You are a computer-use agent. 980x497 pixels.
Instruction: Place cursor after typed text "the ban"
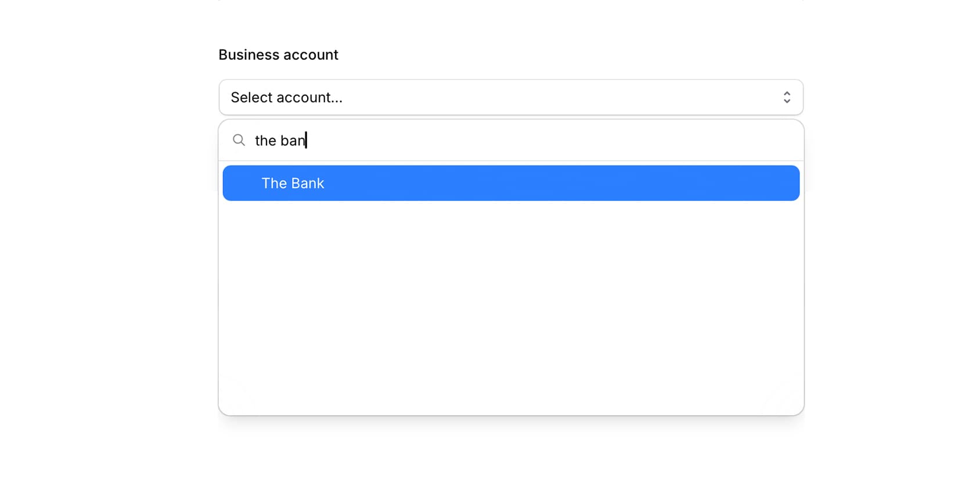[x=307, y=141]
